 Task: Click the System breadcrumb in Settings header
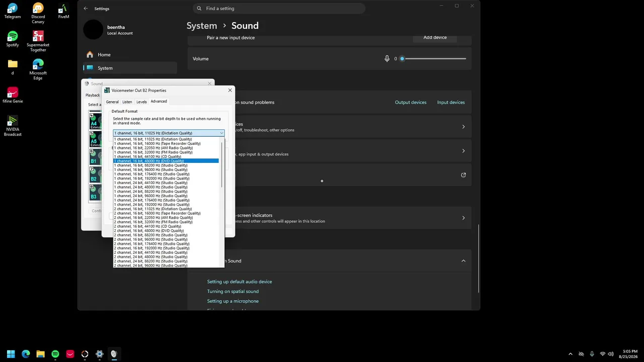pyautogui.click(x=202, y=26)
